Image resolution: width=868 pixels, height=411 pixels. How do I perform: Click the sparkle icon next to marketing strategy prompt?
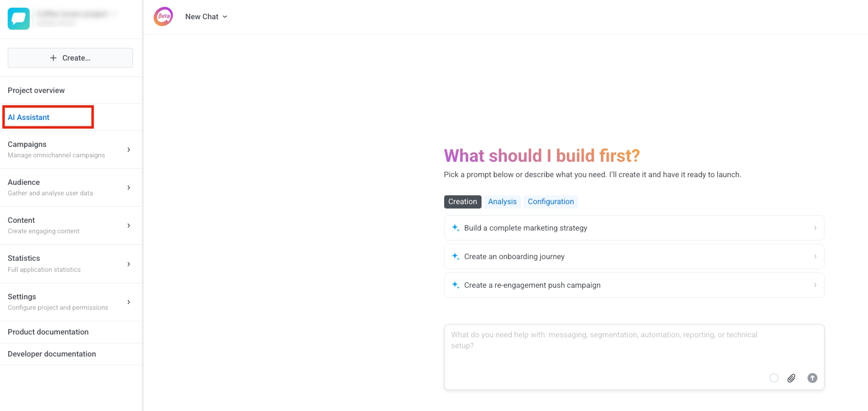pyautogui.click(x=455, y=227)
